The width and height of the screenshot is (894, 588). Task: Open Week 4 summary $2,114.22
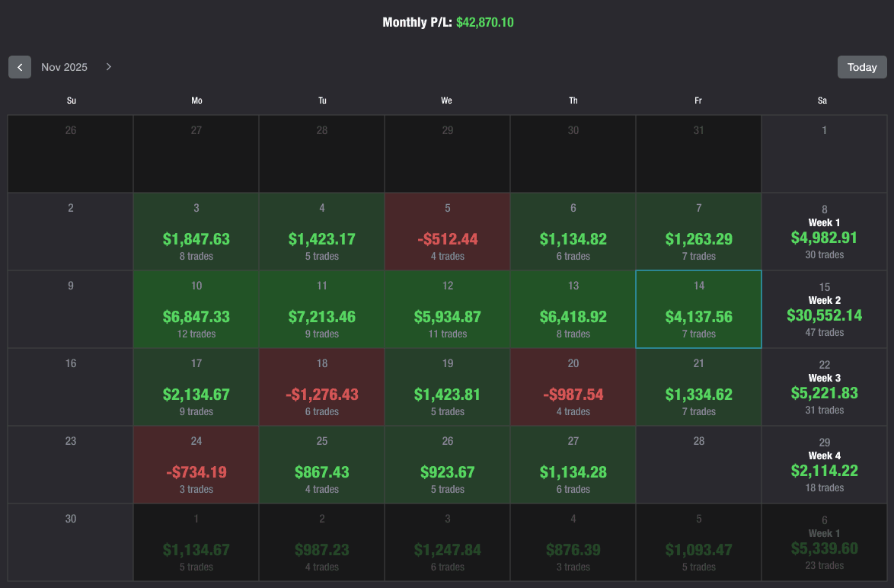pyautogui.click(x=825, y=465)
